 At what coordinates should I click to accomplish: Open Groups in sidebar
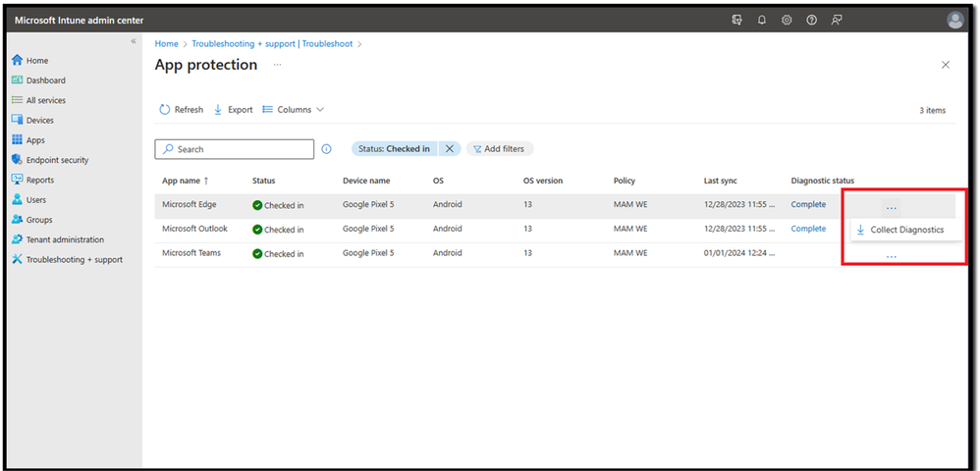pos(31,220)
